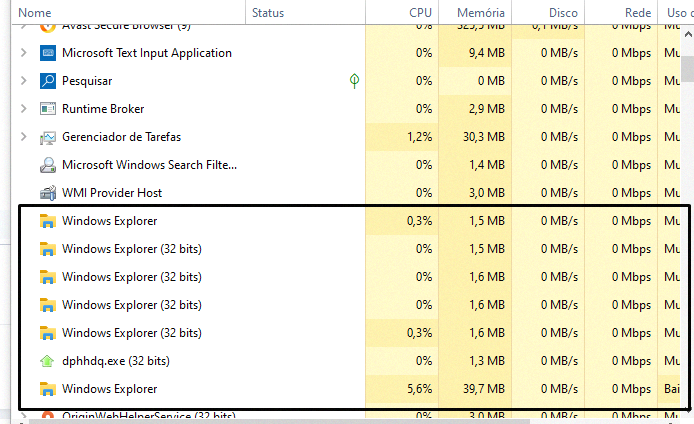Click the 0 Mbps network value for Gerenciador de Tarefas

click(x=632, y=137)
